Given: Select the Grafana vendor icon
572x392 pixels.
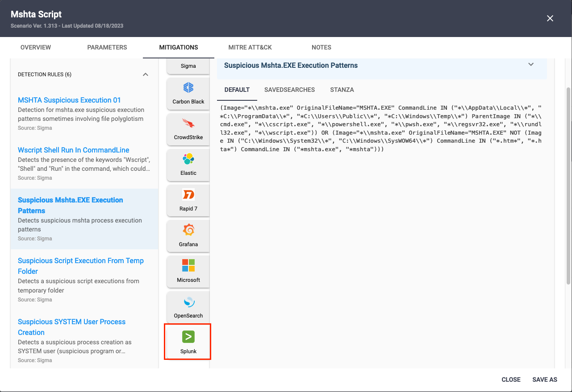Looking at the screenshot, I should pyautogui.click(x=188, y=231).
